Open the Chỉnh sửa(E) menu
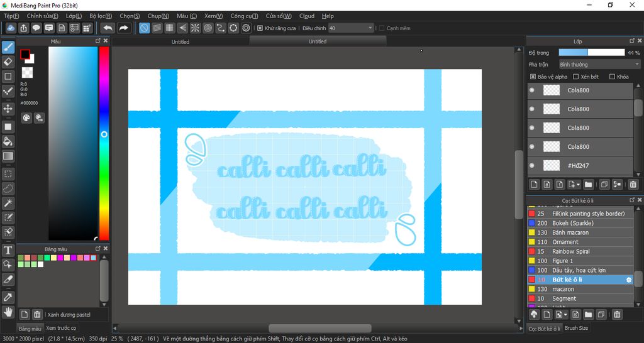This screenshot has width=644, height=343. click(42, 16)
